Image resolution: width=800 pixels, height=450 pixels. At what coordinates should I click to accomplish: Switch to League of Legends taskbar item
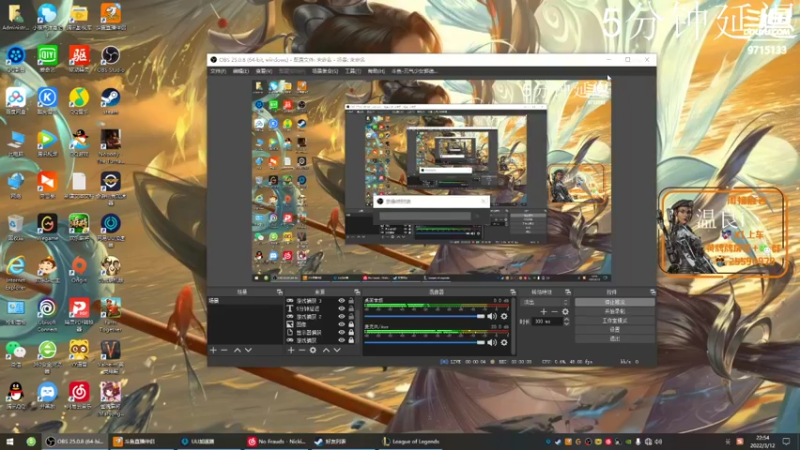[411, 442]
